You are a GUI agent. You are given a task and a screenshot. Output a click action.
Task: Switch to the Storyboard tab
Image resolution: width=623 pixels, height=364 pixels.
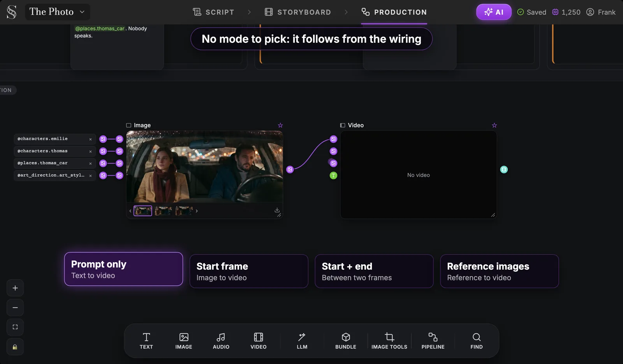(x=298, y=12)
